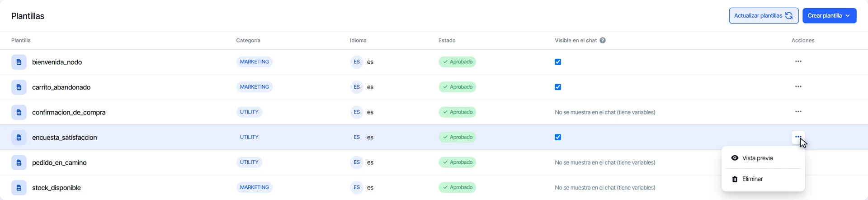868x200 pixels.
Task: Click the pedido_en_camino document icon
Action: click(19, 162)
